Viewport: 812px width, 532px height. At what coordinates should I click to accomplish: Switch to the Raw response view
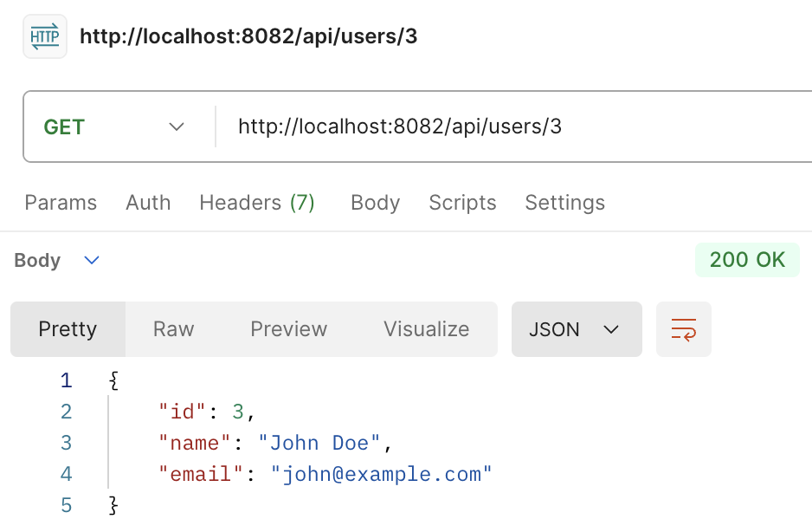pyautogui.click(x=173, y=329)
